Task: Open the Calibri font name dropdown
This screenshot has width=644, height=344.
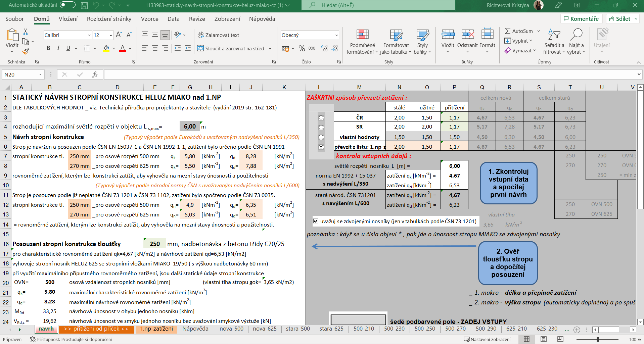Action: coord(89,35)
